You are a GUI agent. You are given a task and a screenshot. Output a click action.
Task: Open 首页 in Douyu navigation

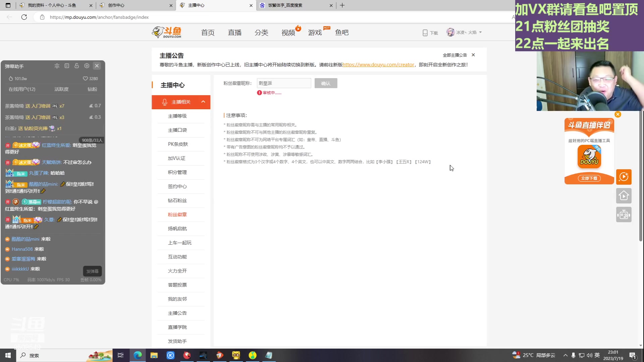pyautogui.click(x=208, y=33)
